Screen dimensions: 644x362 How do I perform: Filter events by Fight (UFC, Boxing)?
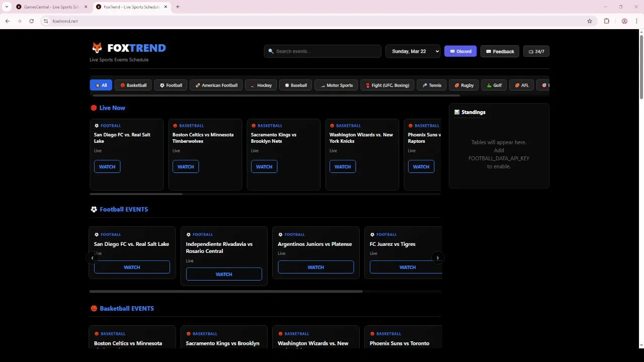coord(387,85)
